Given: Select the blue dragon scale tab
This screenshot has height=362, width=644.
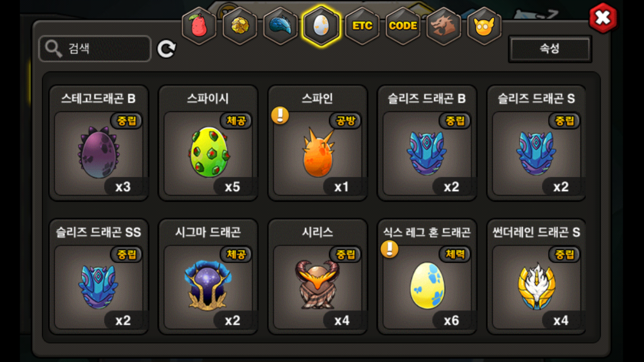Looking at the screenshot, I should [280, 26].
